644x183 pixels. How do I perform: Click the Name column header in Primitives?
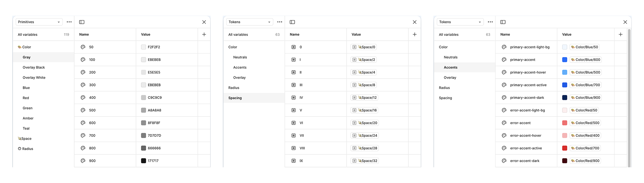point(84,34)
